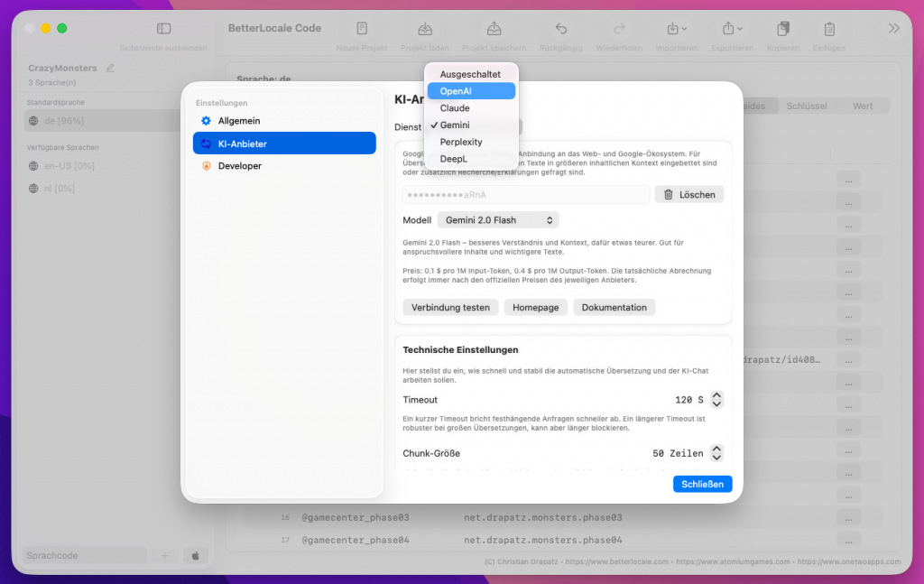Open the Gemini 2.0 Flash model dropdown
The width and height of the screenshot is (924, 584).
(498, 220)
